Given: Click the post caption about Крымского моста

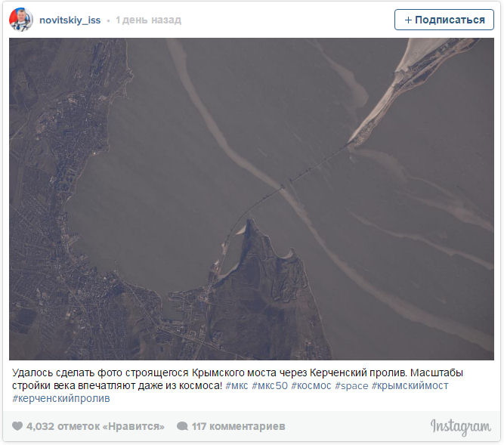Looking at the screenshot, I should point(237,379).
